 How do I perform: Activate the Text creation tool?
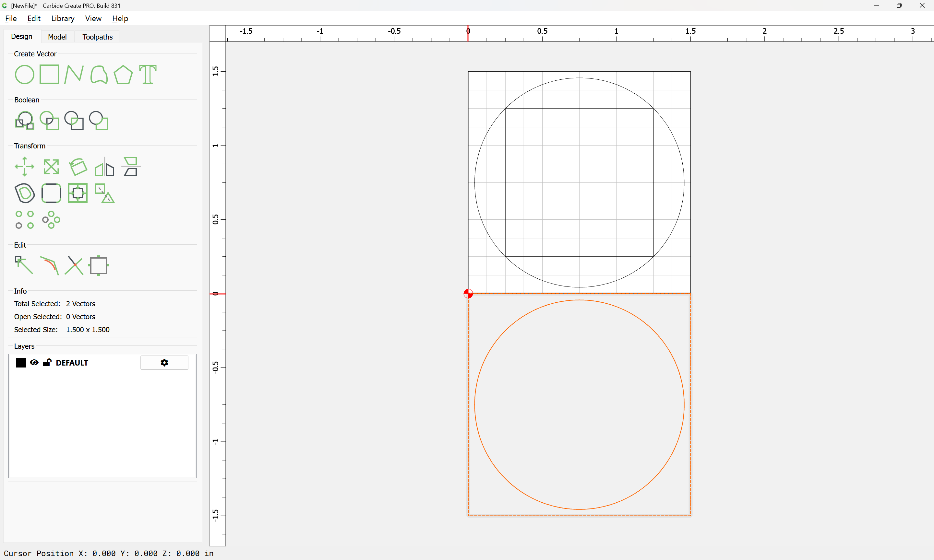click(148, 74)
